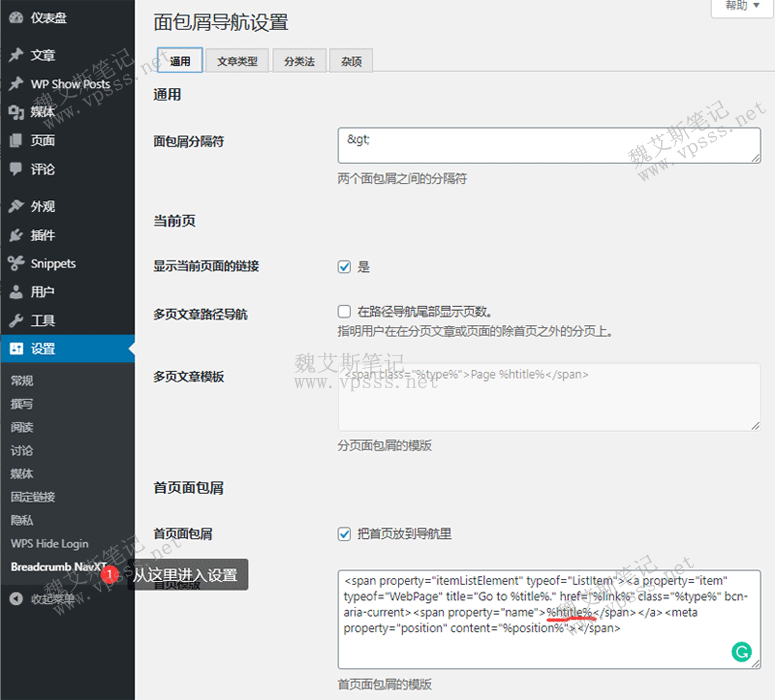Open 固定链接 settings submenu link
The height and width of the screenshot is (700, 775).
click(33, 497)
